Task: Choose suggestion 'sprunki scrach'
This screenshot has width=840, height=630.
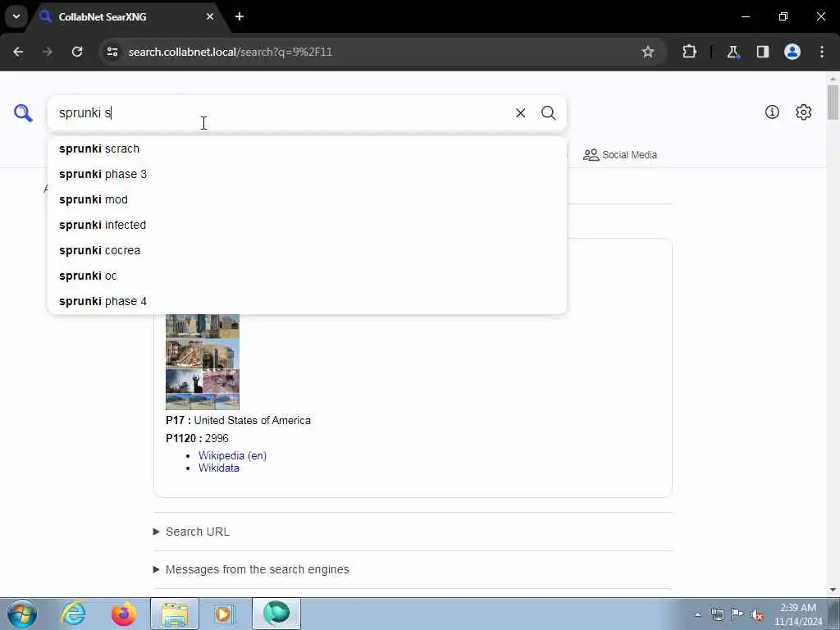Action: [x=307, y=149]
